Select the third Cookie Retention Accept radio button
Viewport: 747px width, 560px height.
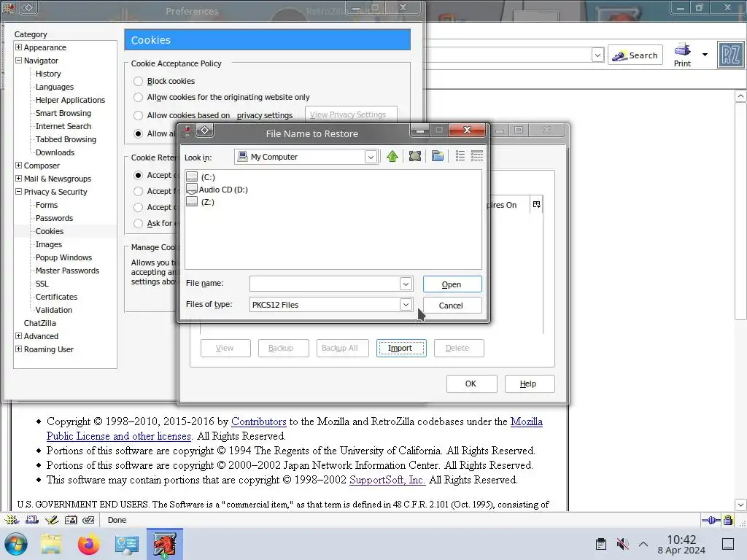(x=138, y=207)
